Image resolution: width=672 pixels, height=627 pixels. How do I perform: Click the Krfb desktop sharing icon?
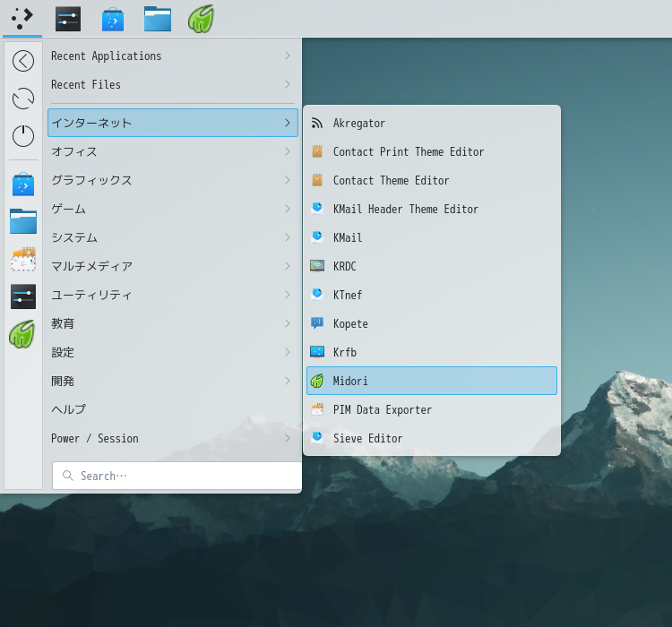(x=317, y=352)
